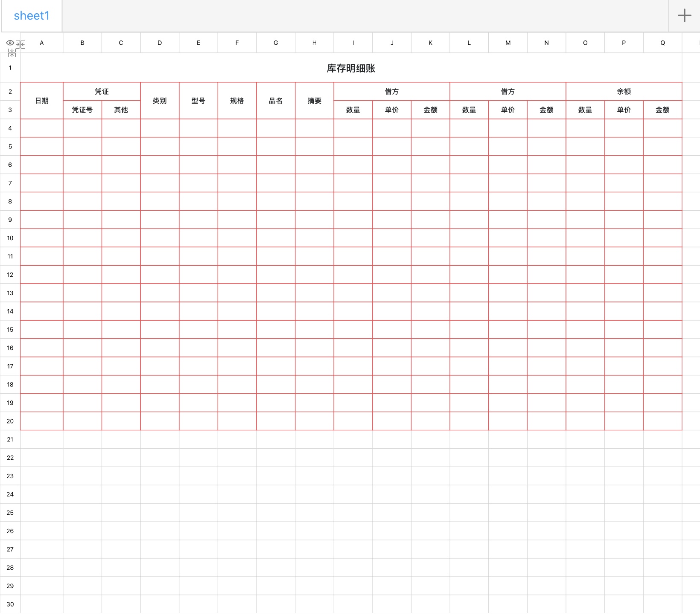This screenshot has height=615, width=700.
Task: Select row 1 header
Action: pos(10,68)
